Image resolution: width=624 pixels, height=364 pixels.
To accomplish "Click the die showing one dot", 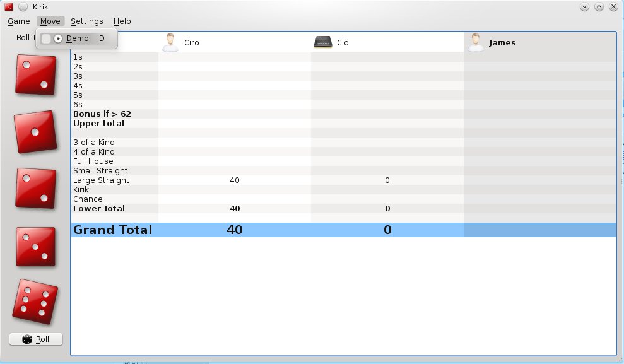I will [x=35, y=132].
